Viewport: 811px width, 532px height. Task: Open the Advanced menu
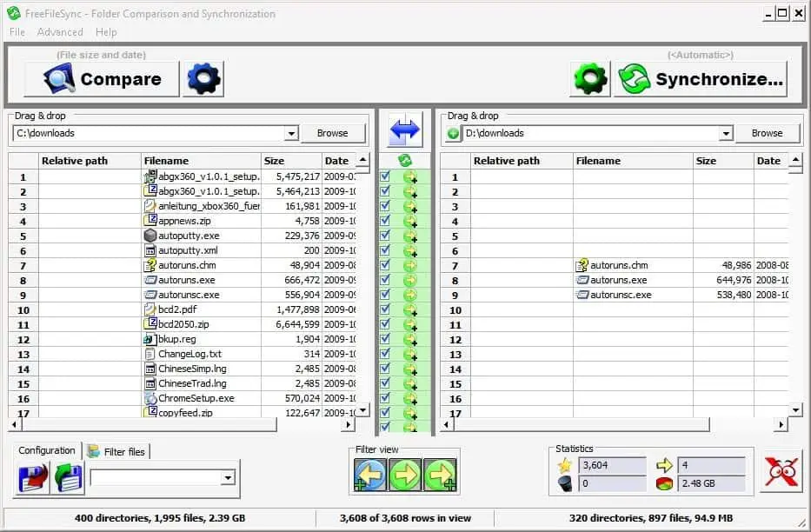pyautogui.click(x=60, y=32)
